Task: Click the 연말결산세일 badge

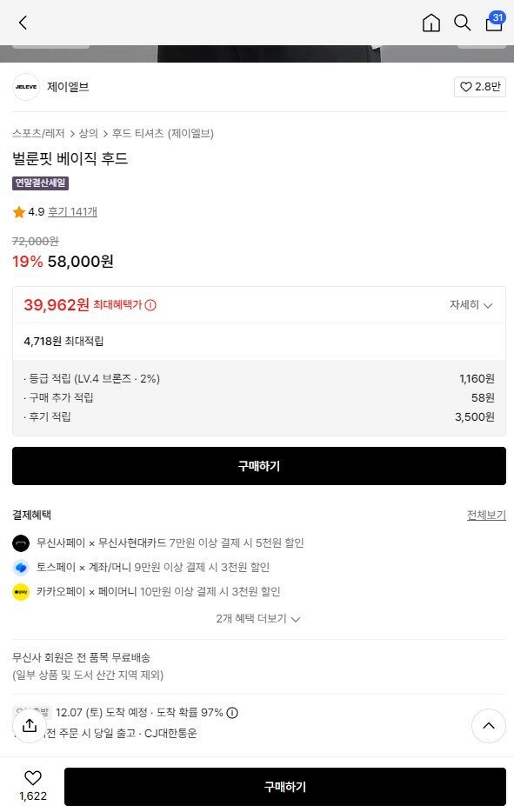Action: [40, 183]
